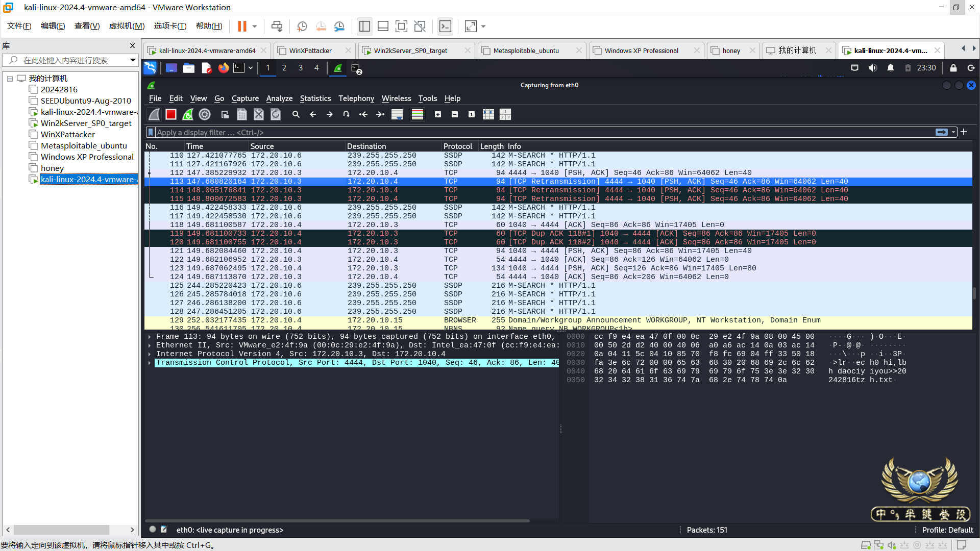Viewport: 980px width, 551px height.
Task: Open Firefox from Kali panel
Action: pos(223,68)
